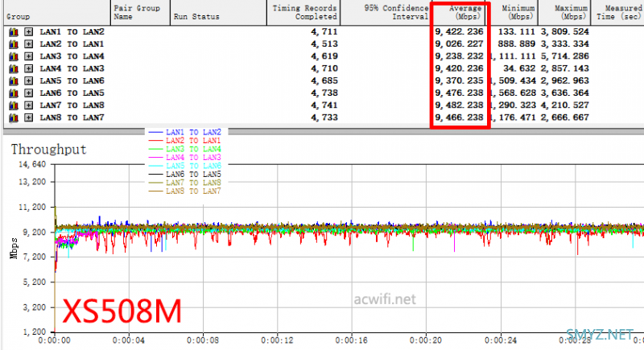The width and height of the screenshot is (644, 350).
Task: Click the Measured Time (sec) header
Action: click(617, 13)
